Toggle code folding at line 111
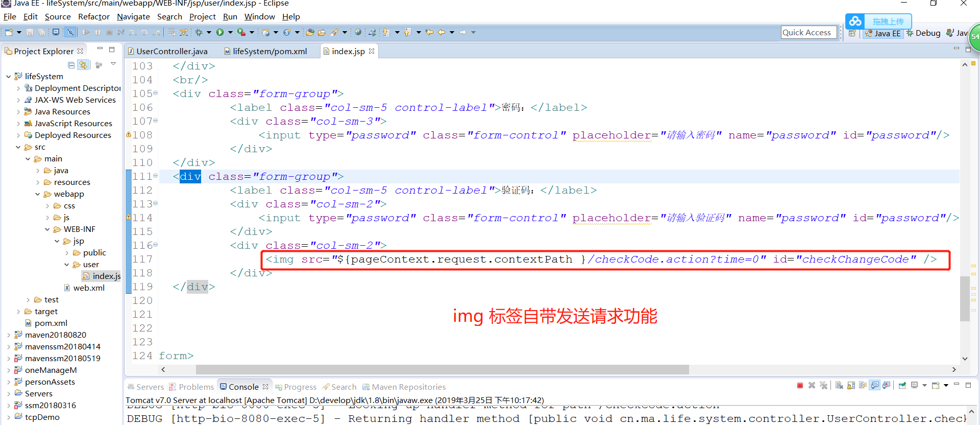Screen dimensions: 980x425 point(156,176)
